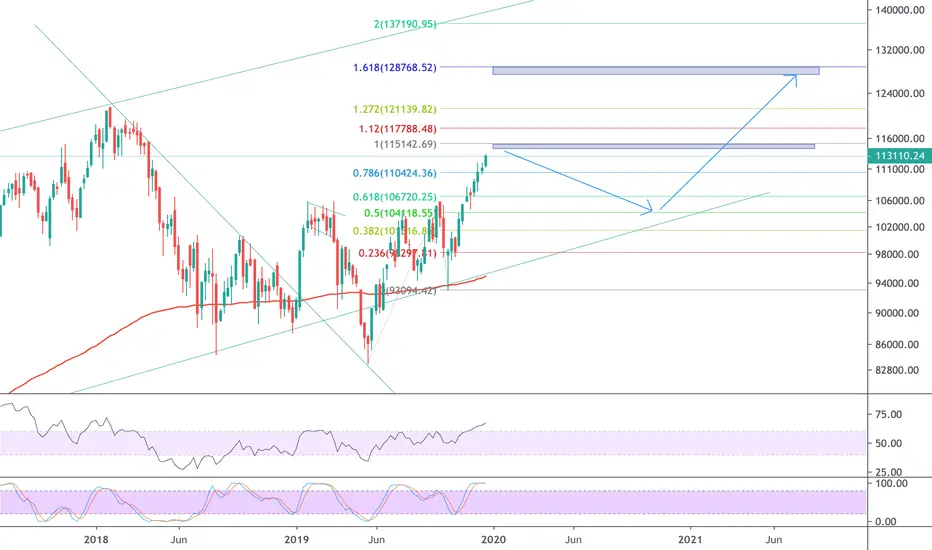Select the 2020 label on the time axis
Screen dimensions: 932x550
[x=493, y=540]
